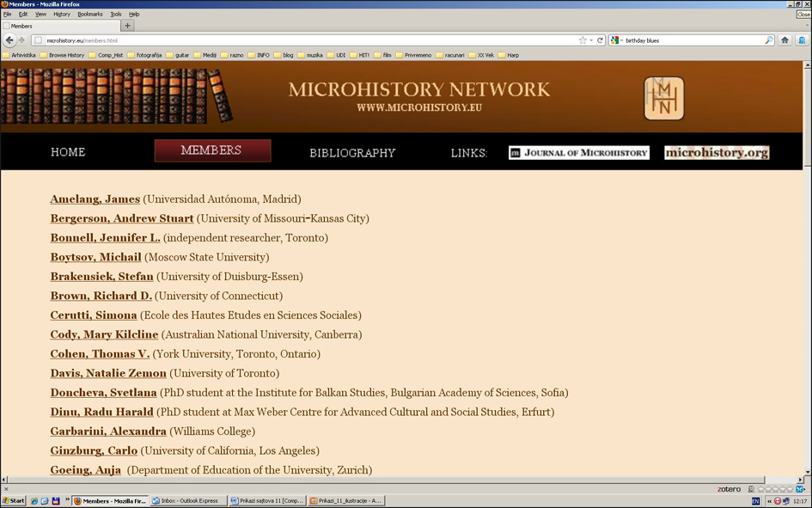Reload the page using the refresh icon
The width and height of the screenshot is (812, 508).
(600, 40)
